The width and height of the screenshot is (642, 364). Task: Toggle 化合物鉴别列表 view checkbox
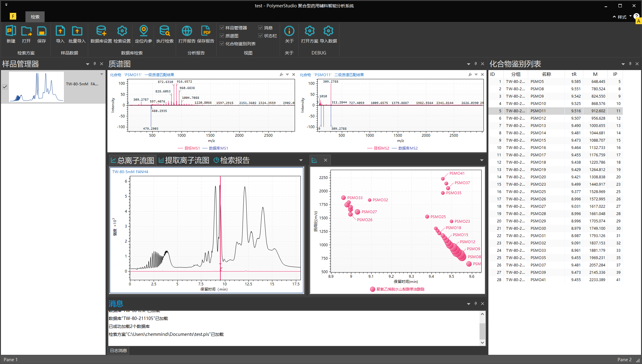pyautogui.click(x=222, y=43)
